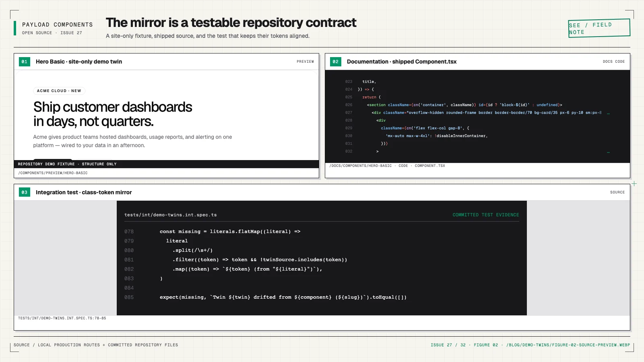Click the 'return (' code on line 025
This screenshot has width=644, height=362.
point(372,97)
